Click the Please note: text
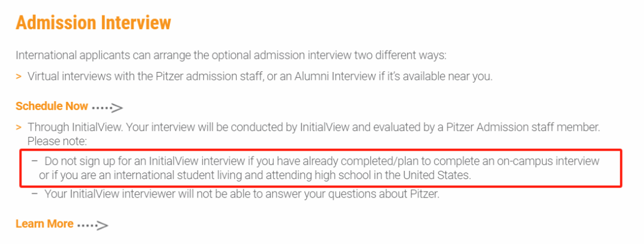Screen dimensions: 644x244 56,142
